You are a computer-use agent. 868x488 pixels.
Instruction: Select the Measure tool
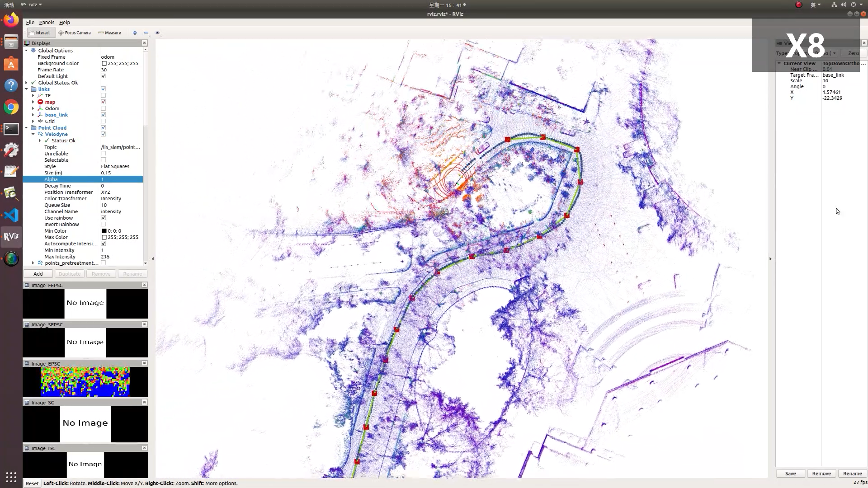point(110,33)
